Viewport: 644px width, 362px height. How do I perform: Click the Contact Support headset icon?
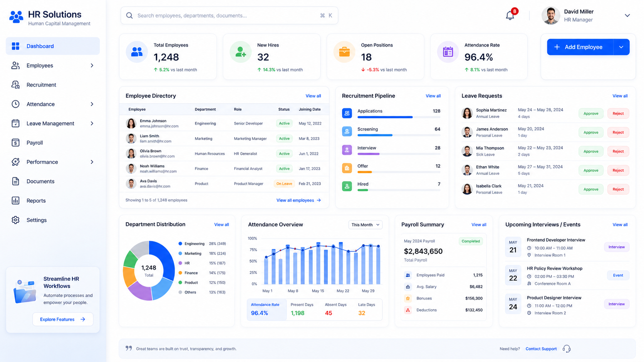(567, 349)
